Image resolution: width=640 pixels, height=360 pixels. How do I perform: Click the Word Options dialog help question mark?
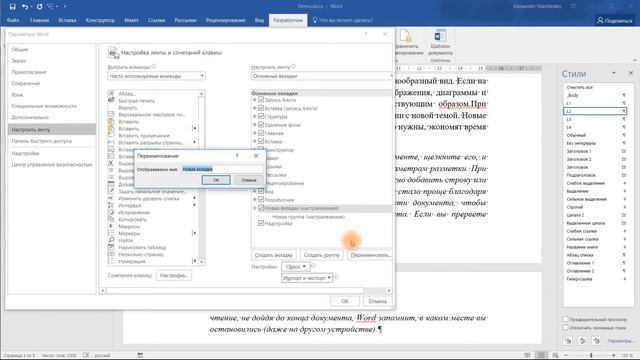pos(366,34)
